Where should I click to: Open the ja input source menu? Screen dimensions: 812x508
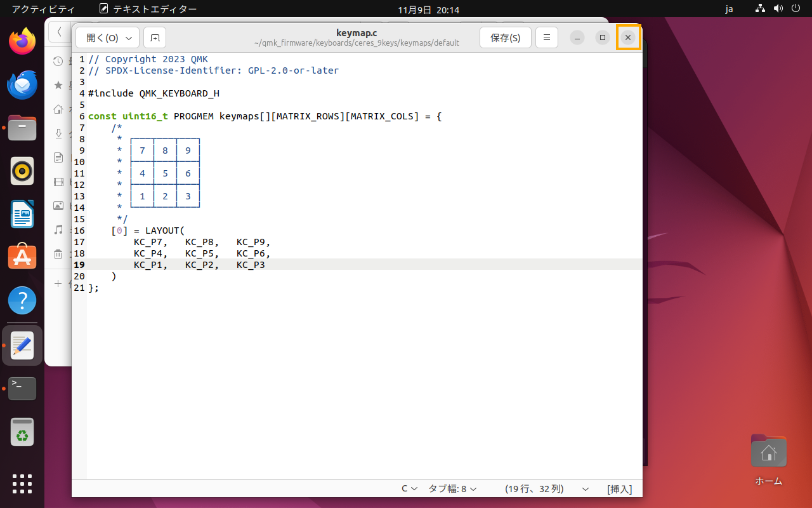(729, 10)
